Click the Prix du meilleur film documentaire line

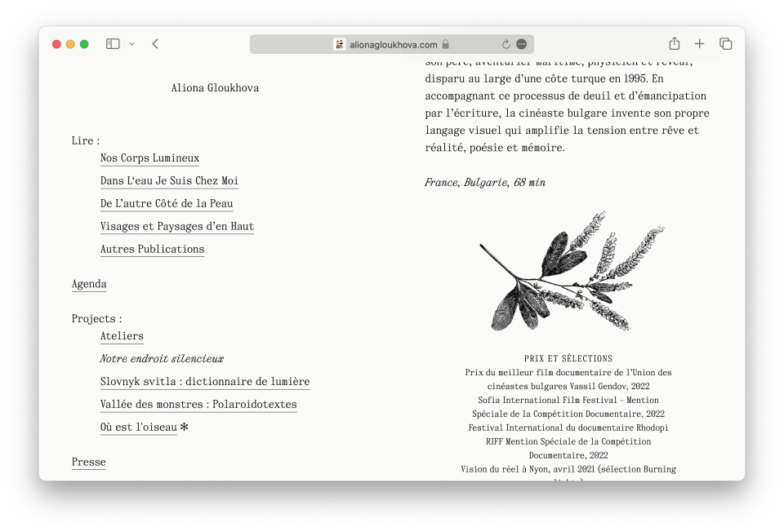pos(568,373)
